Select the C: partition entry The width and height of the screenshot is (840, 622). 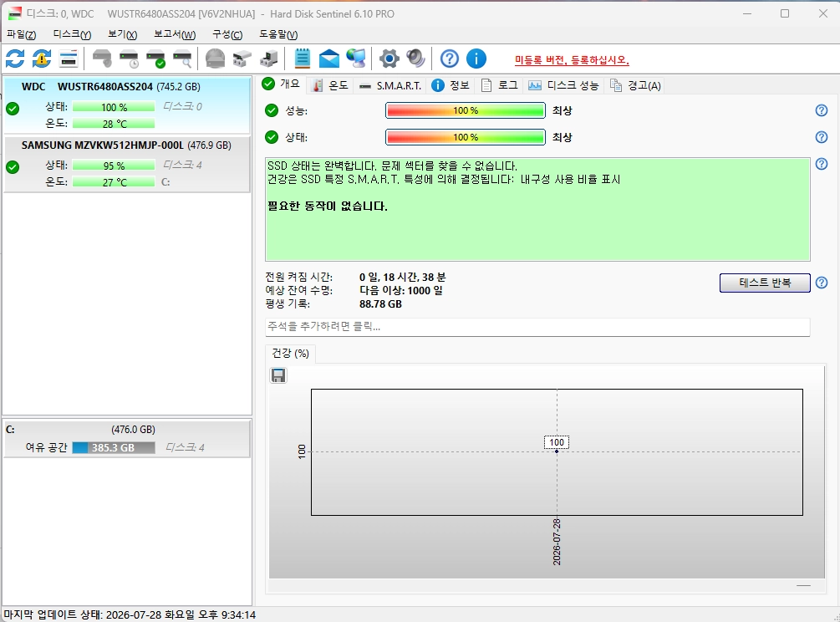126,439
